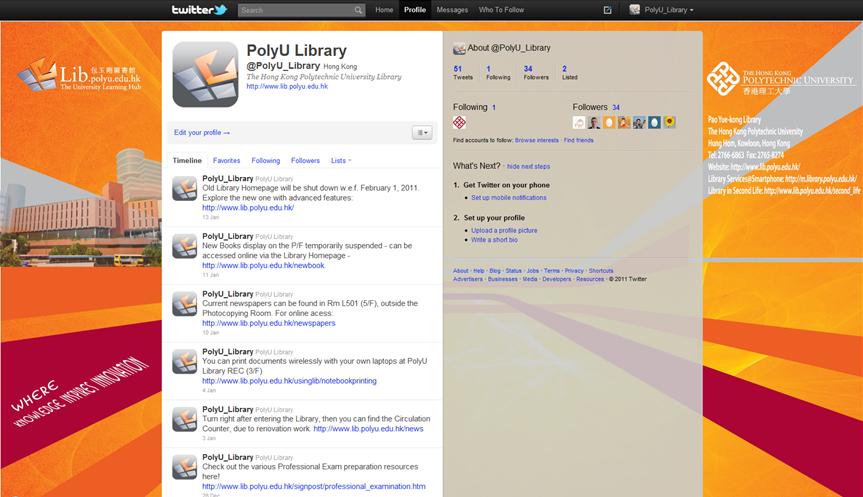Open the lib.polyu.edu.hk/news tweet link
The image size is (863, 497).
coord(368,429)
